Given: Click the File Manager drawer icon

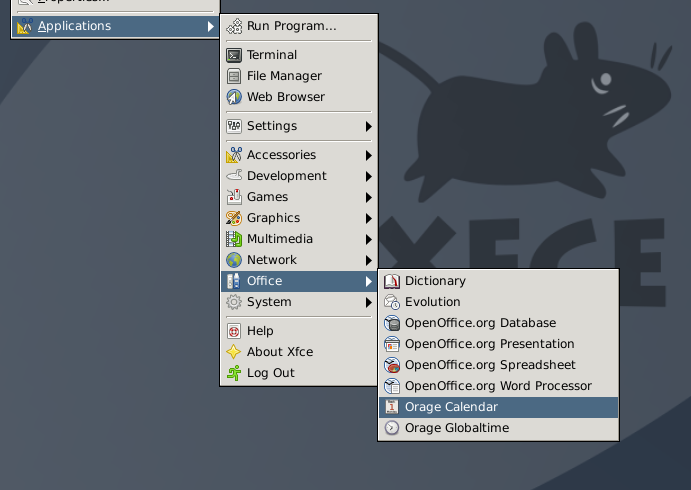Looking at the screenshot, I should [234, 76].
